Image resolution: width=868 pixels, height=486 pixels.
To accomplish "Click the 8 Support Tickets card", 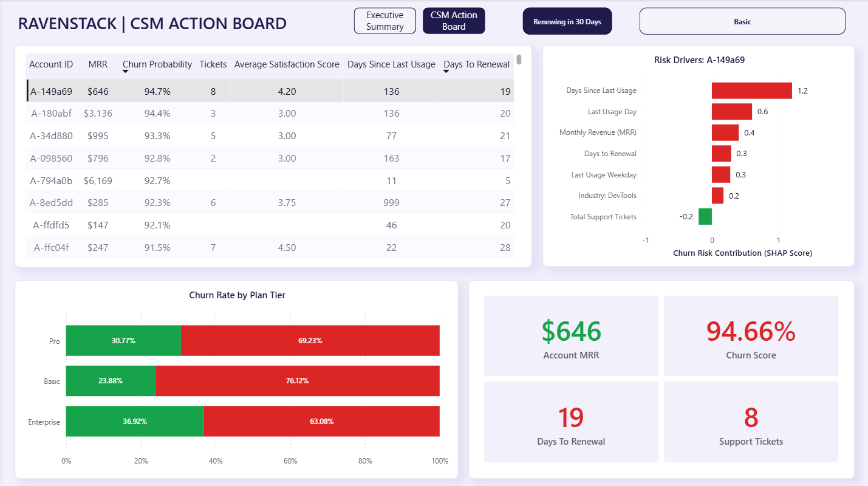I will (751, 422).
